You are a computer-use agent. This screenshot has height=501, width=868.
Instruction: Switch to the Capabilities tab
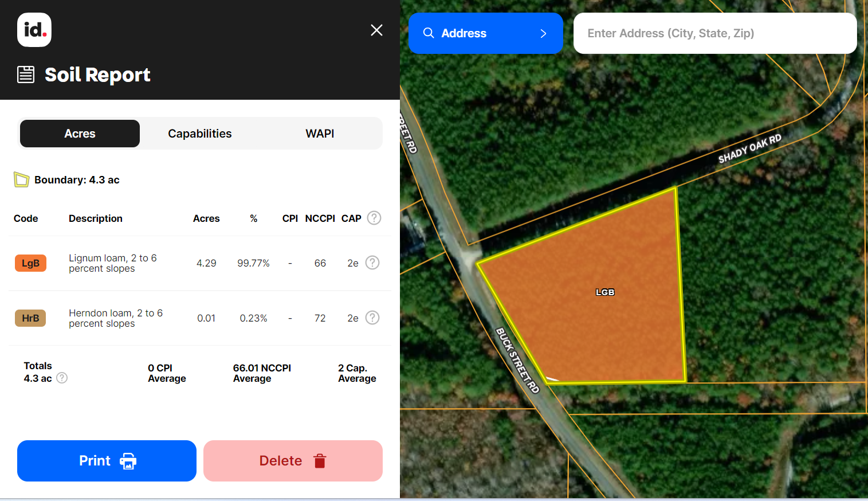point(199,134)
